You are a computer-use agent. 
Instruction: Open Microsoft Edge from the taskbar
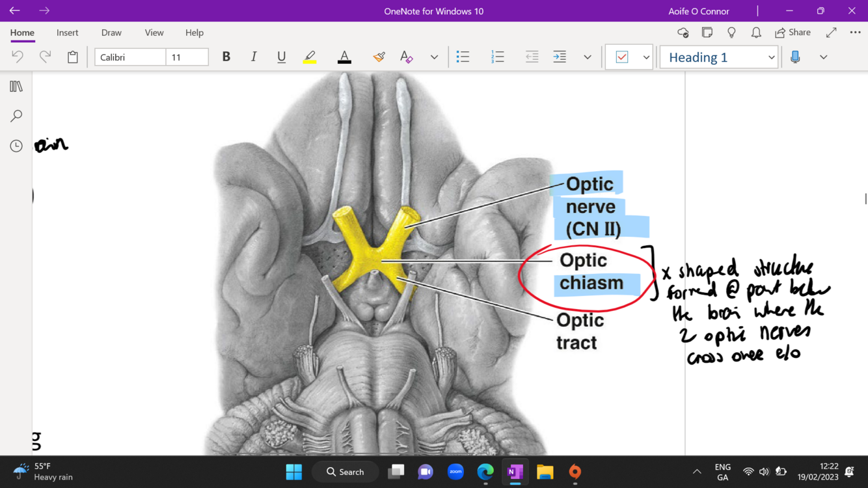pyautogui.click(x=485, y=472)
